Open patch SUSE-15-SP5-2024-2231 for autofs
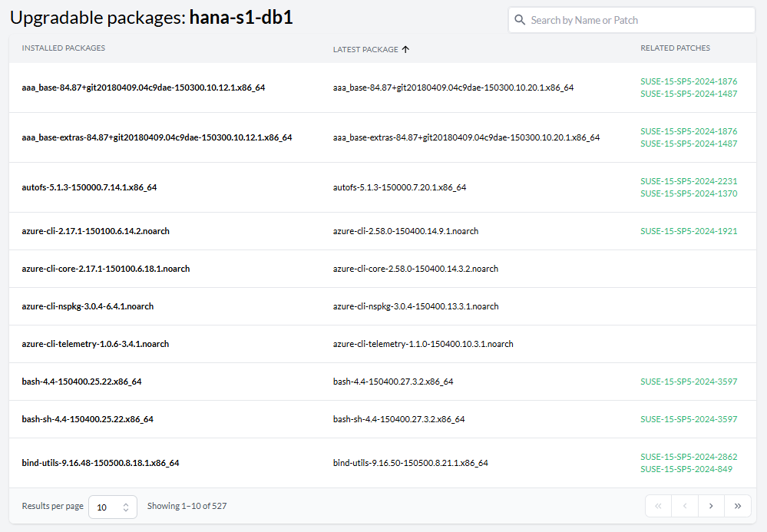Screen dimensions: 767x532 [x=689, y=181]
